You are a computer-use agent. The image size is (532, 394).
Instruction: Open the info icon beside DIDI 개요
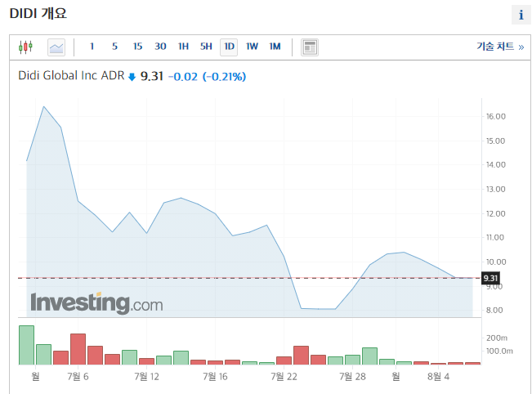[521, 15]
